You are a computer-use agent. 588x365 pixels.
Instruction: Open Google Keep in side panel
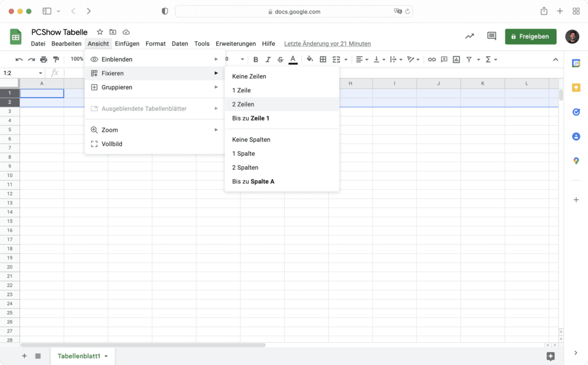pos(576,88)
